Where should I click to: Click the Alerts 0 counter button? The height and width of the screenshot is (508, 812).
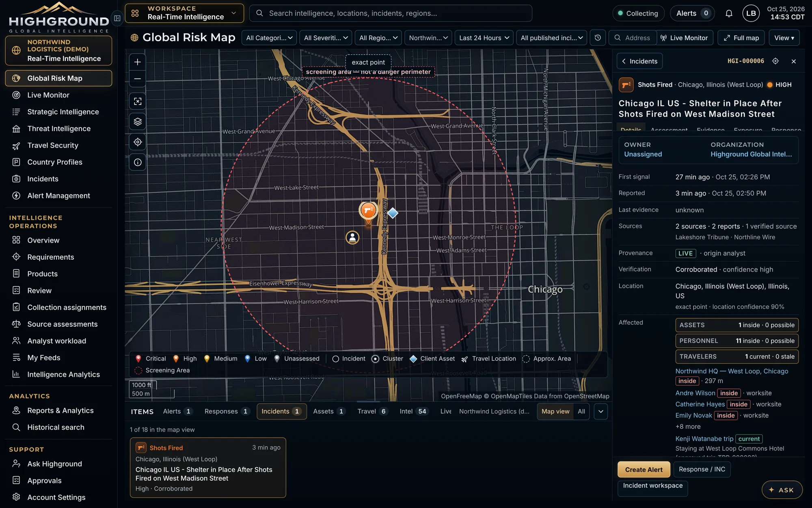point(692,13)
